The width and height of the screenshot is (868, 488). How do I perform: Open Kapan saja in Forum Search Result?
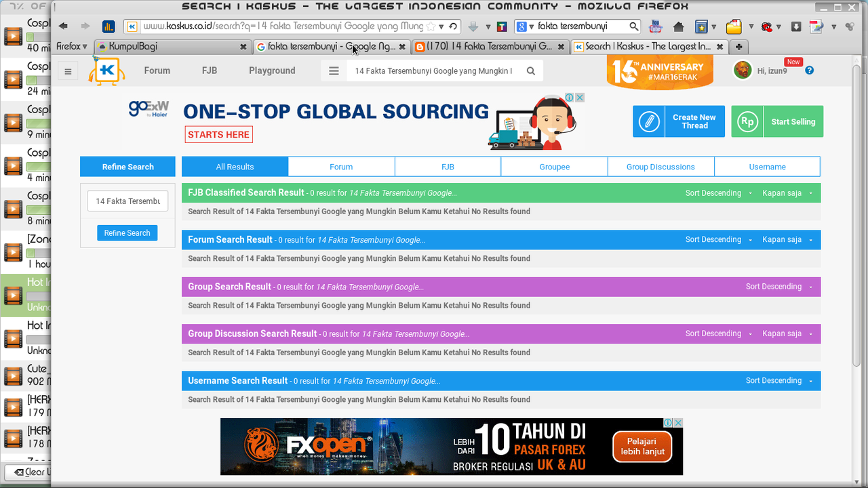[787, 239]
